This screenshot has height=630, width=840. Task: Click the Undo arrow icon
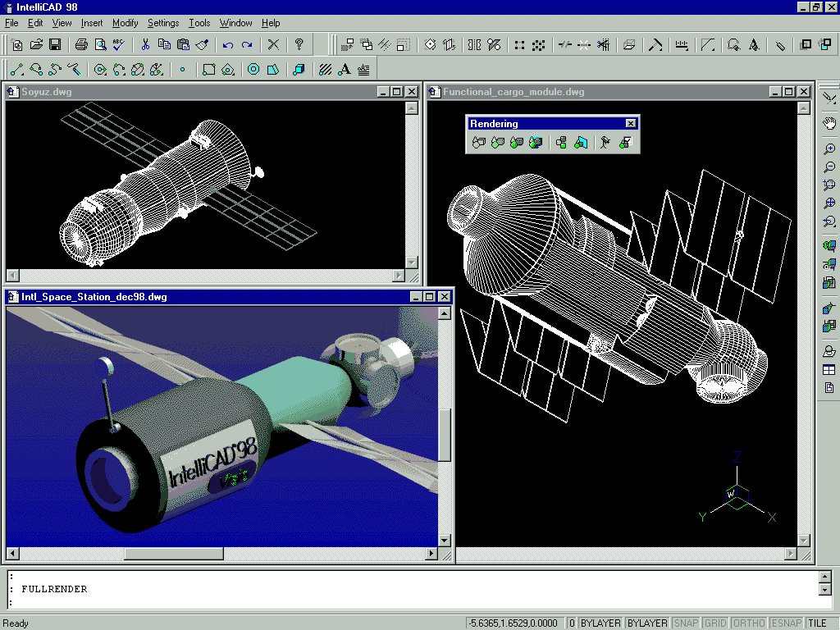pos(228,45)
